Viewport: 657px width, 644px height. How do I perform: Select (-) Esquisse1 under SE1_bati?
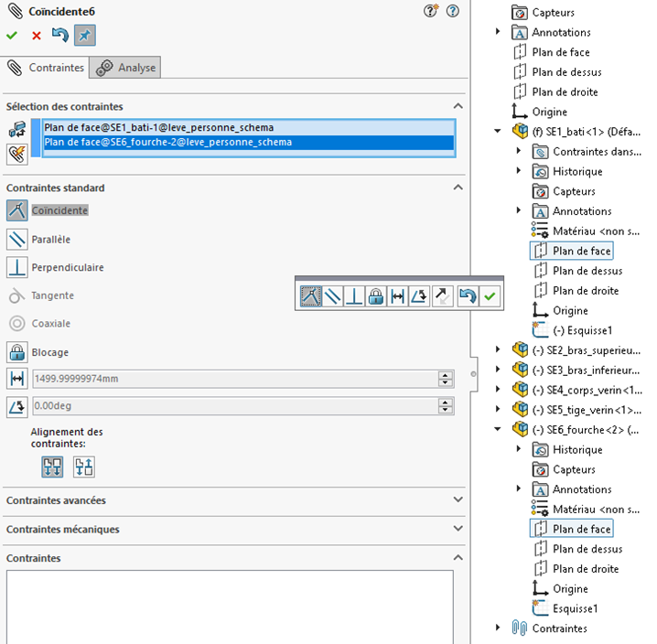pyautogui.click(x=572, y=330)
